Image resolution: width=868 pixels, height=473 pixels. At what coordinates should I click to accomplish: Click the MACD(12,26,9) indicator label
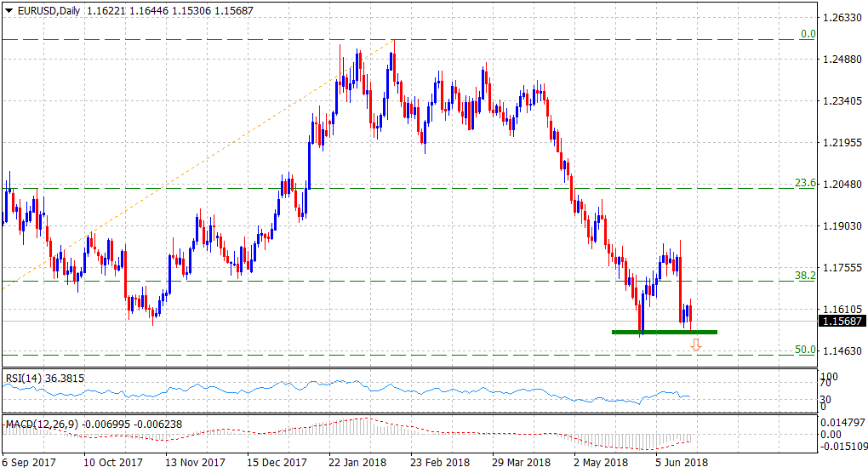pyautogui.click(x=43, y=424)
